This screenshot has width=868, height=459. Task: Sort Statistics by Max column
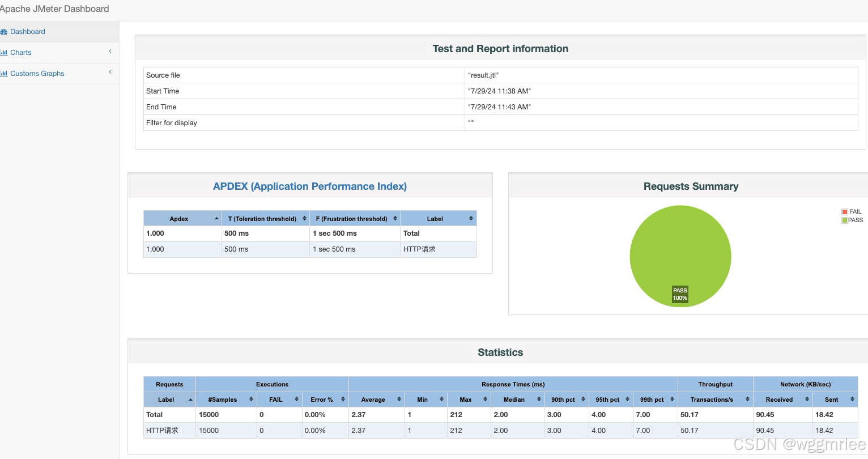(469, 399)
